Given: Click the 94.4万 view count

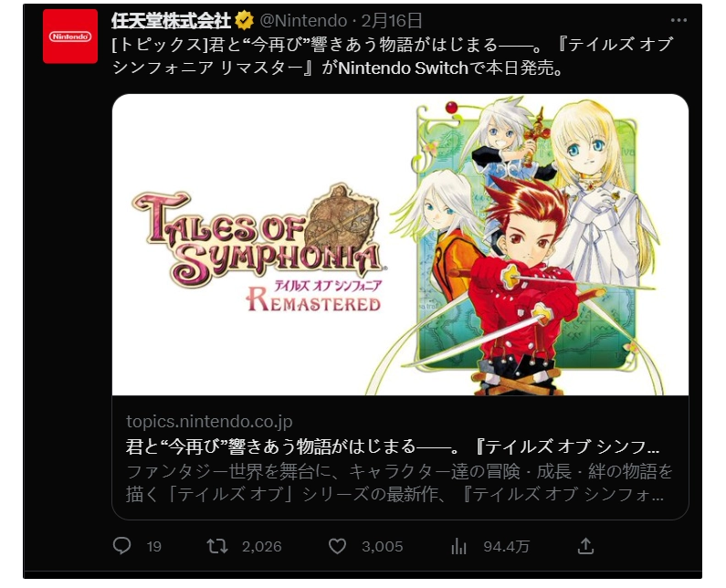Looking at the screenshot, I should (x=506, y=547).
